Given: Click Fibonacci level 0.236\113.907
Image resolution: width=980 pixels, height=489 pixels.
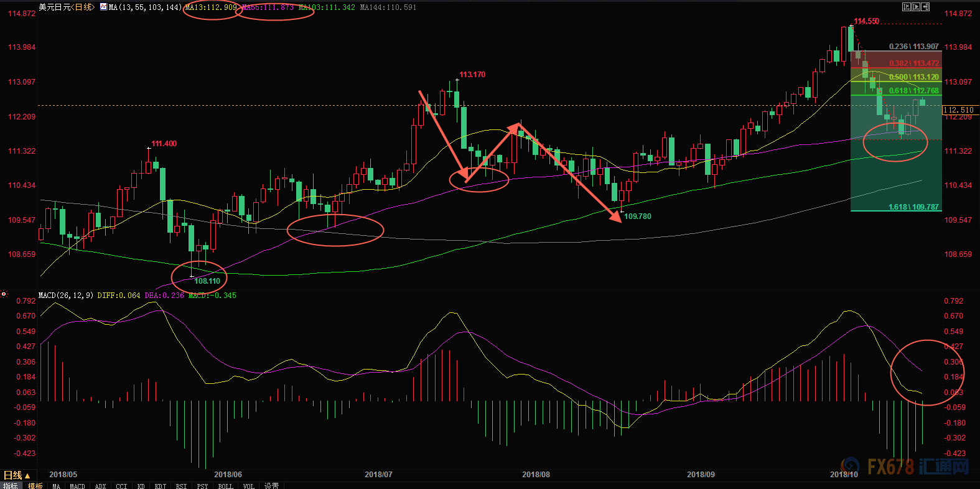Looking at the screenshot, I should click(914, 47).
